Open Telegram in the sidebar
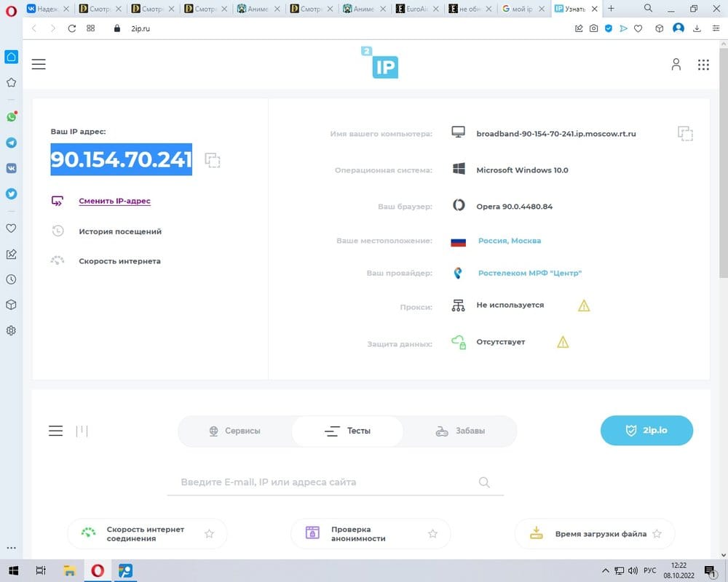 [12, 143]
